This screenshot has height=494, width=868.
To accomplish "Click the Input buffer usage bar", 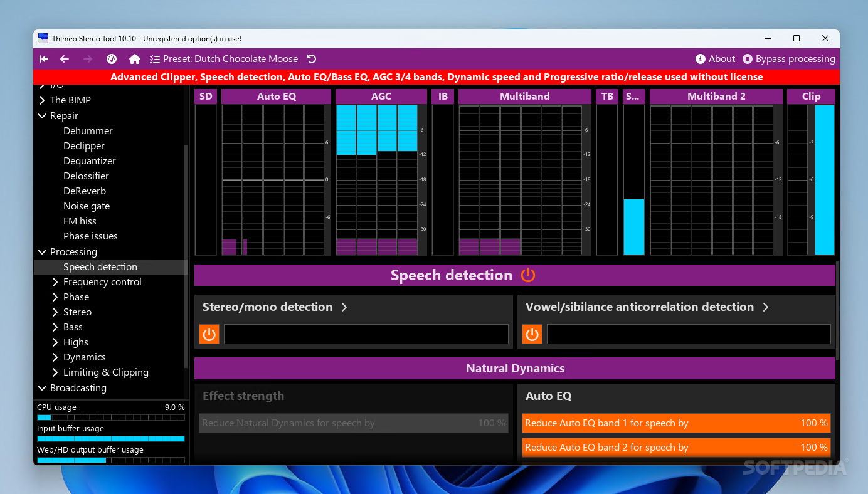I will click(x=111, y=439).
